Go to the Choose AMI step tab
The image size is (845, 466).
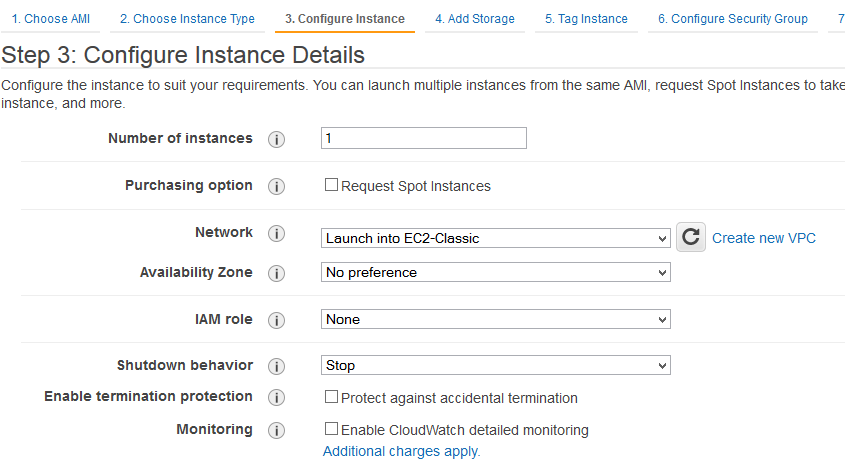coord(51,19)
